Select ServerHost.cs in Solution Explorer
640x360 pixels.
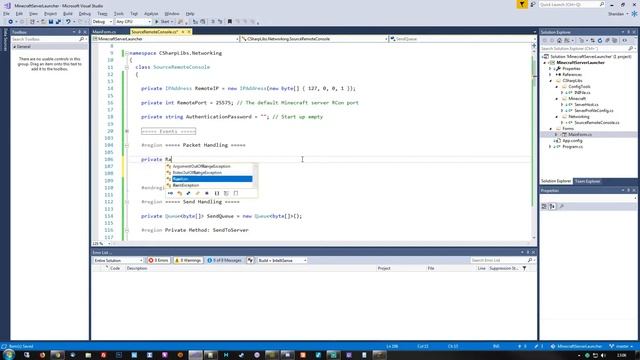pos(586,104)
